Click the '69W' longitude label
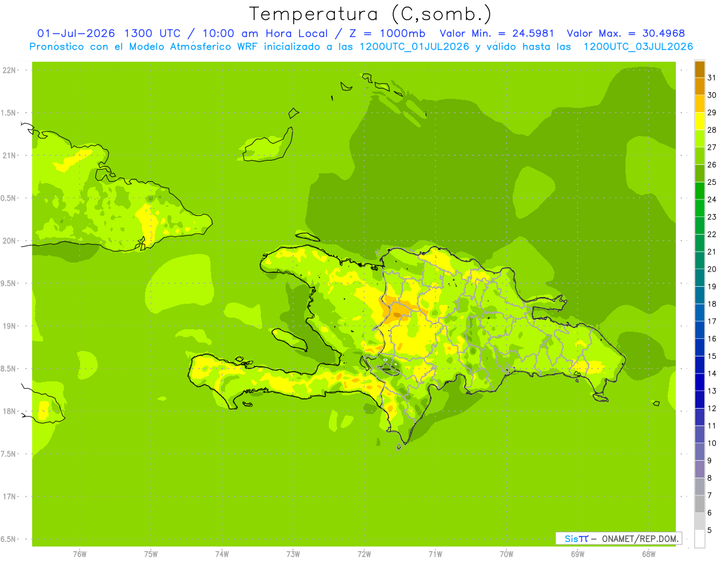728x562 pixels. 578,554
